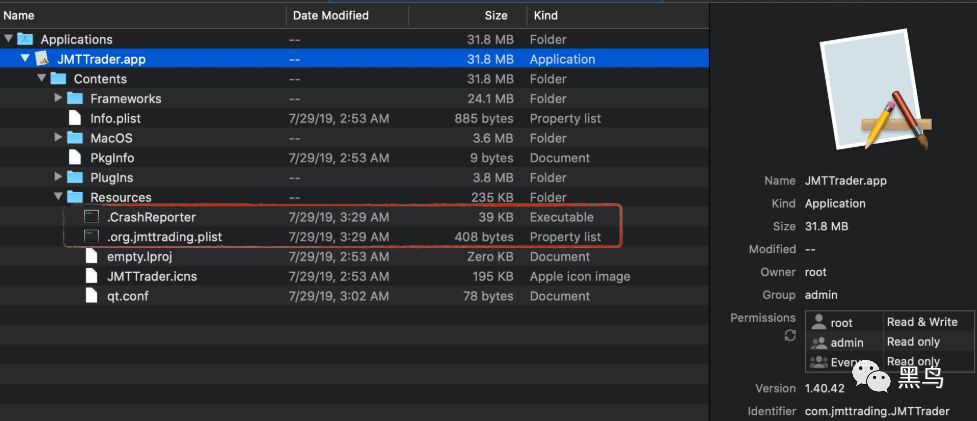Click the .org.jmttrading.plist file icon
977x421 pixels.
92,237
